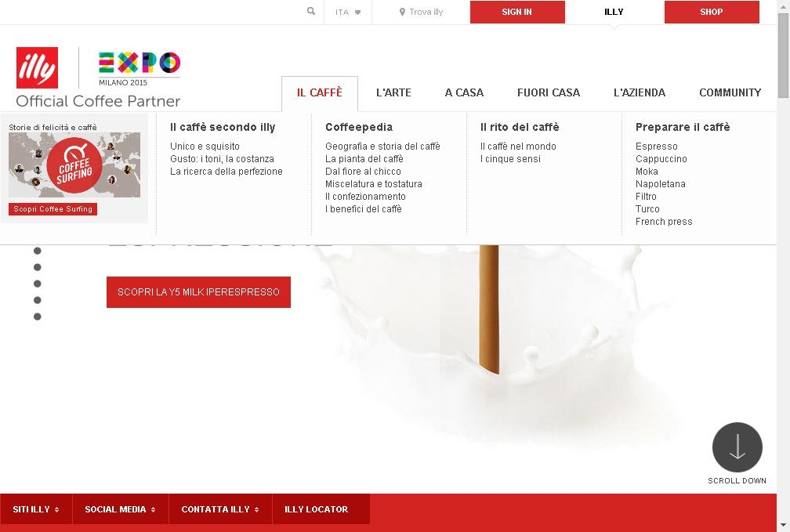Select the Il Caffè tab
Image resolution: width=790 pixels, height=532 pixels.
320,93
